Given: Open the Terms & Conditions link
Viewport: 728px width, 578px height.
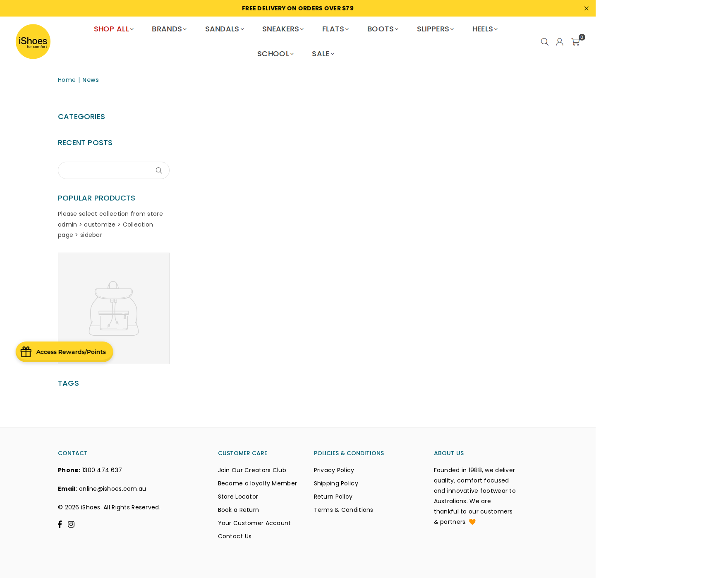Looking at the screenshot, I should point(343,510).
